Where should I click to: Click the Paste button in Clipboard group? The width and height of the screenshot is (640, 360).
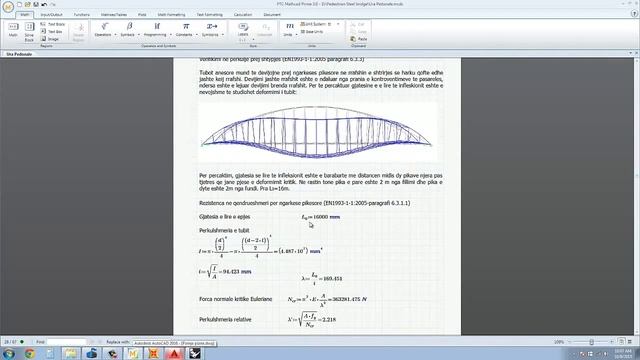[359, 39]
